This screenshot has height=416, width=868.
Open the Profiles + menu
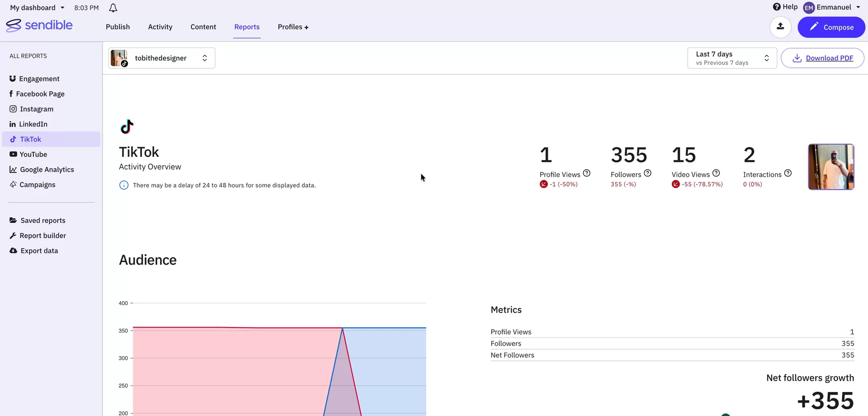[x=293, y=27]
